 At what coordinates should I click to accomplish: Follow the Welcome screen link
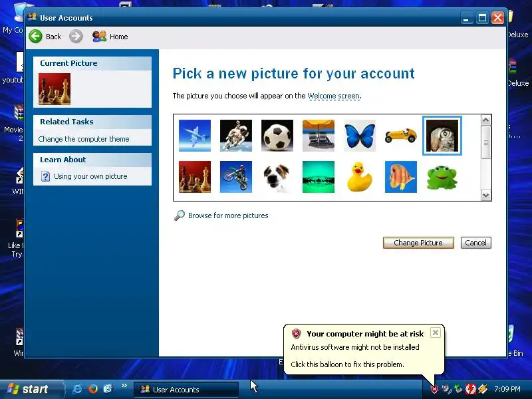click(x=334, y=96)
